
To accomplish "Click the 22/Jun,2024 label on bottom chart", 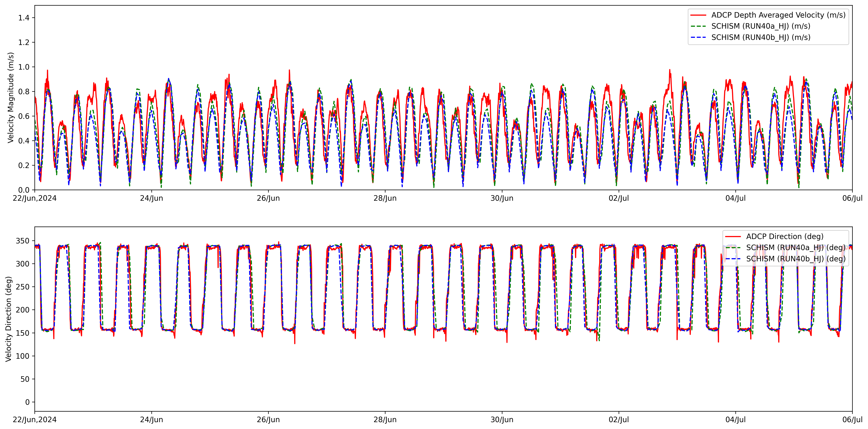I will (34, 420).
